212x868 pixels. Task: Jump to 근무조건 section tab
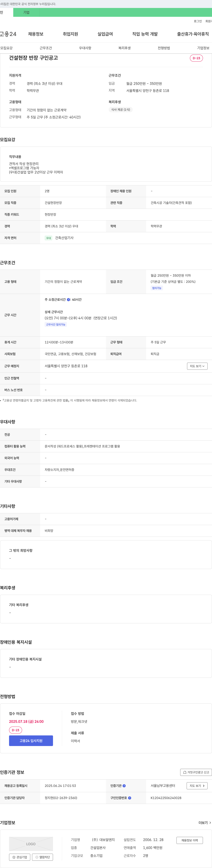[x=46, y=48]
